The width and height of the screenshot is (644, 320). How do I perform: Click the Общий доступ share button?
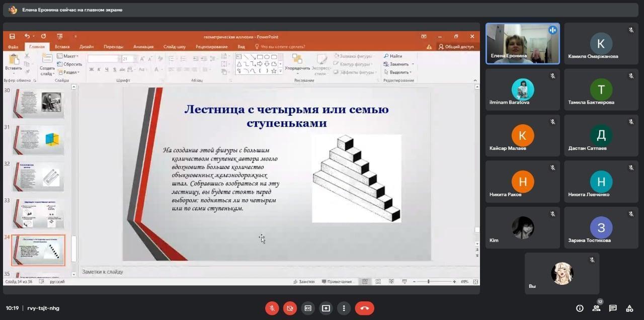[456, 47]
